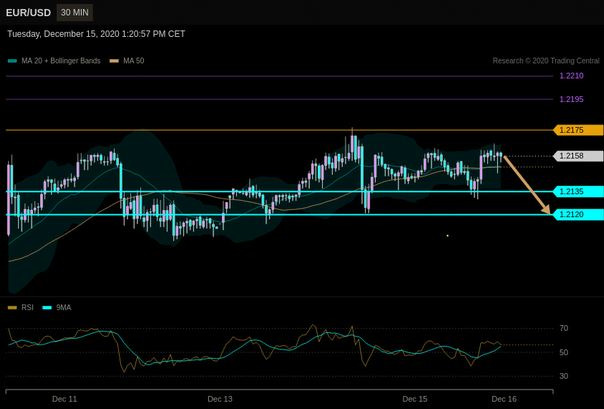The image size is (604, 409).
Task: Select the 30 MIN timeframe button
Action: [x=75, y=13]
